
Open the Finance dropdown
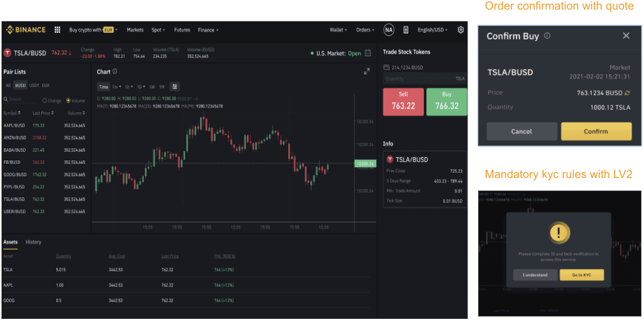(x=208, y=30)
